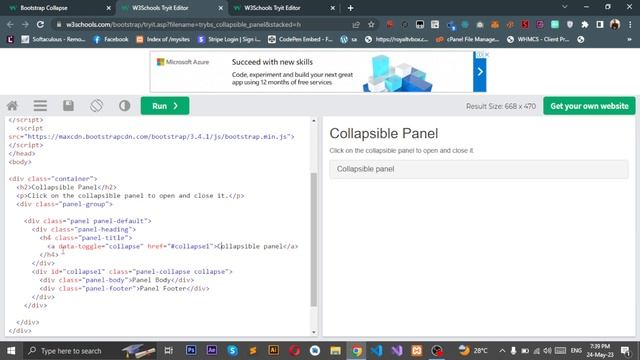Launch After Effects from the taskbar

211,351
